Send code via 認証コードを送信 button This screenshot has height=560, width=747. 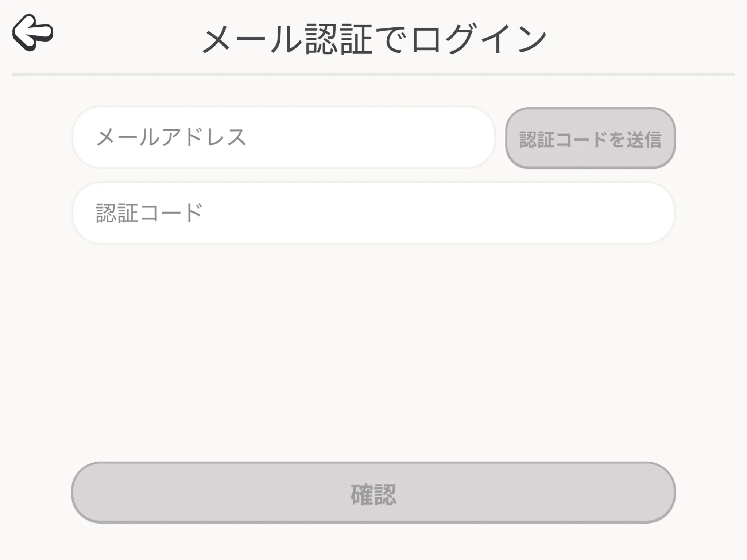[x=590, y=138]
